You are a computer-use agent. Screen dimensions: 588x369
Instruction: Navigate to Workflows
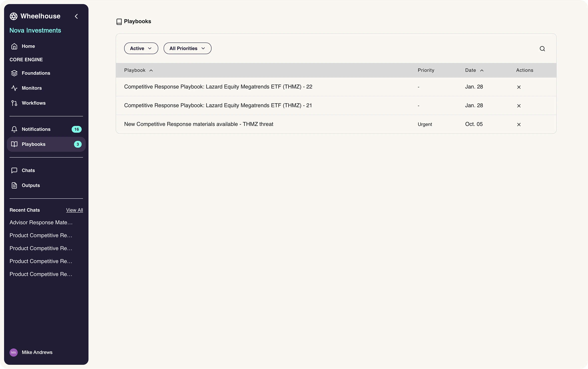(x=33, y=103)
